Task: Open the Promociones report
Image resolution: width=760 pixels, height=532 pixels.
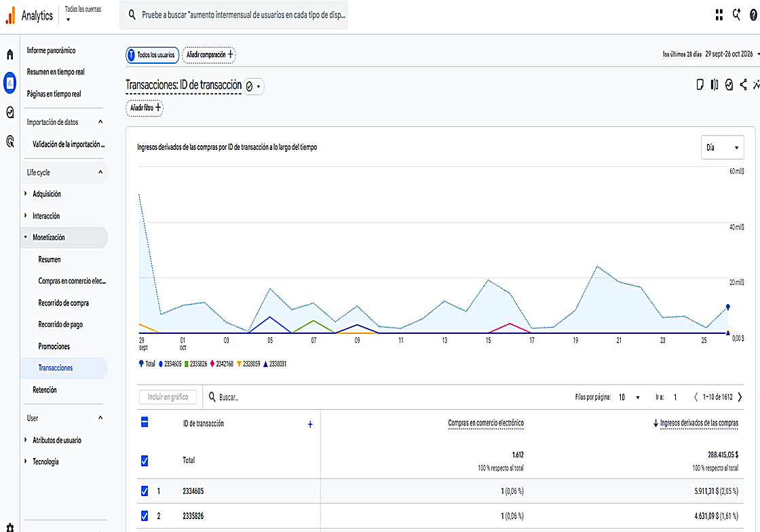Action: (x=54, y=347)
